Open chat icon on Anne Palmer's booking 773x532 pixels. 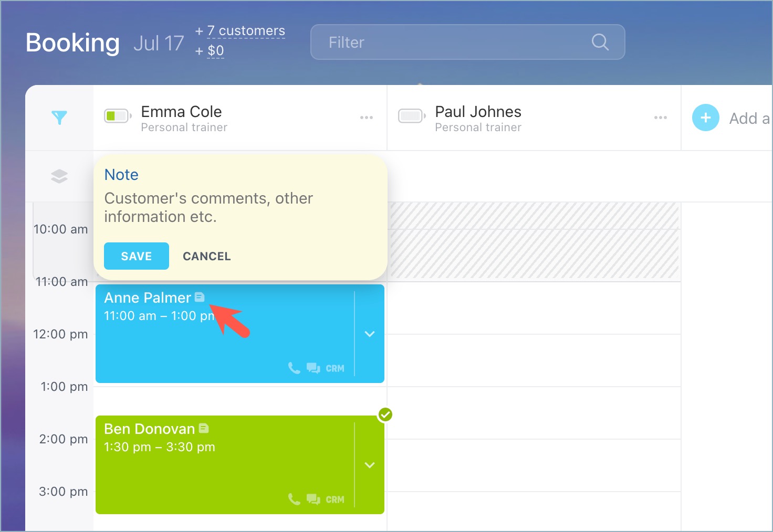[x=313, y=368]
